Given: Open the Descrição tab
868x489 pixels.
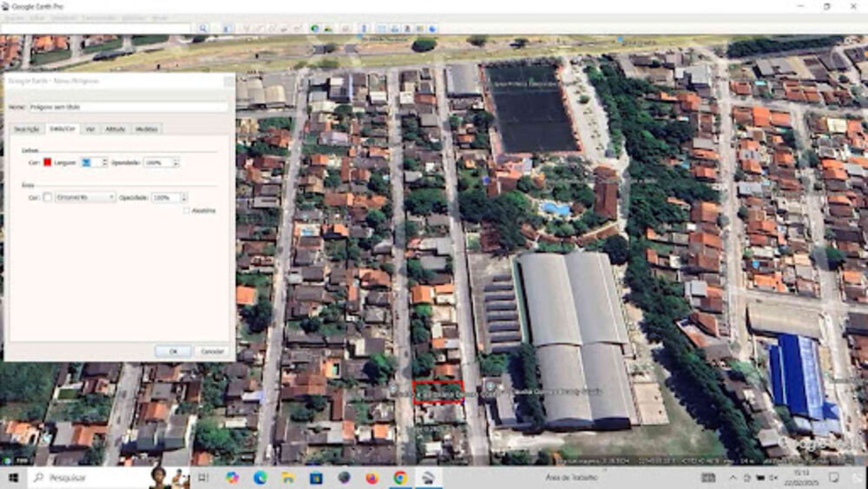Looking at the screenshot, I should tap(27, 129).
